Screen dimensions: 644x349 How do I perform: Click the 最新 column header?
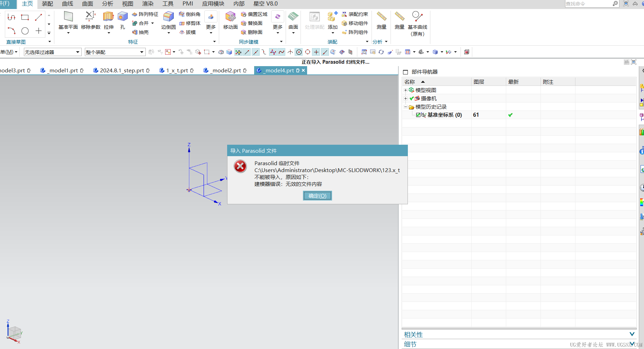[523, 82]
